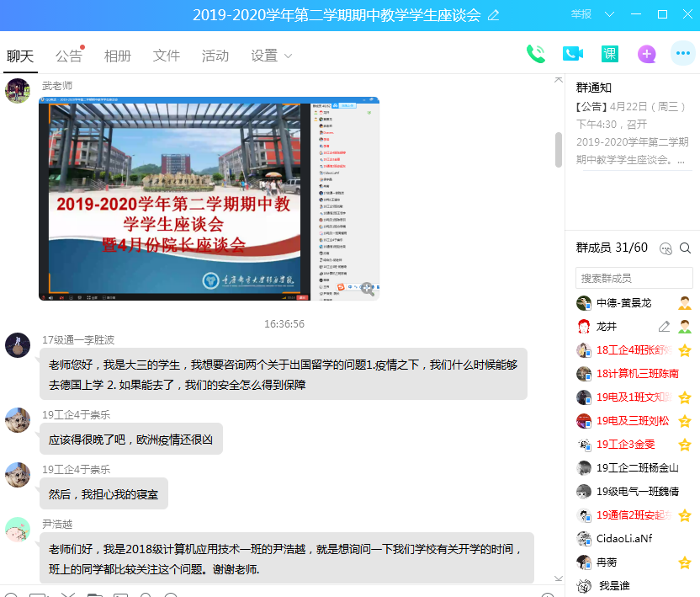Click the 搜索群成员 search field
This screenshot has height=597, width=700.
click(x=634, y=278)
